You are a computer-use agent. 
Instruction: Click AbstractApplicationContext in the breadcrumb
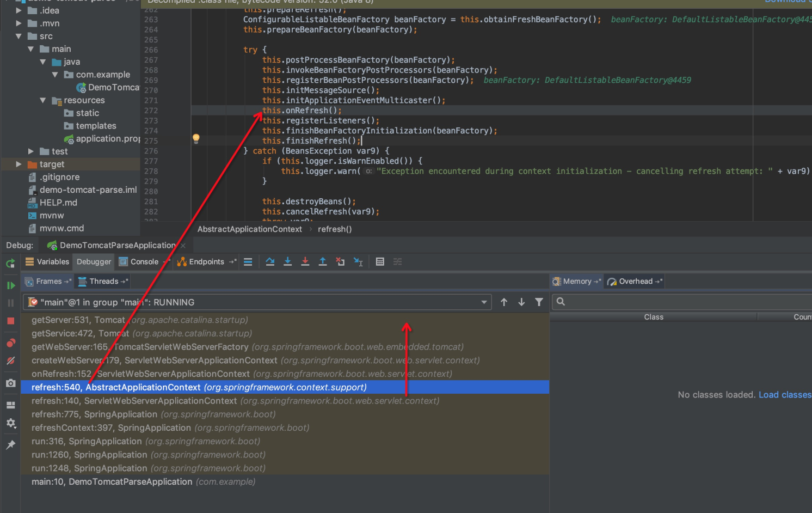(249, 229)
